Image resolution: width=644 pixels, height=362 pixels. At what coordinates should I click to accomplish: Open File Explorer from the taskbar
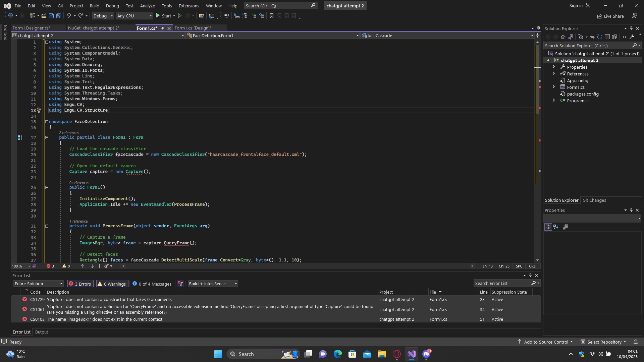[x=382, y=354]
